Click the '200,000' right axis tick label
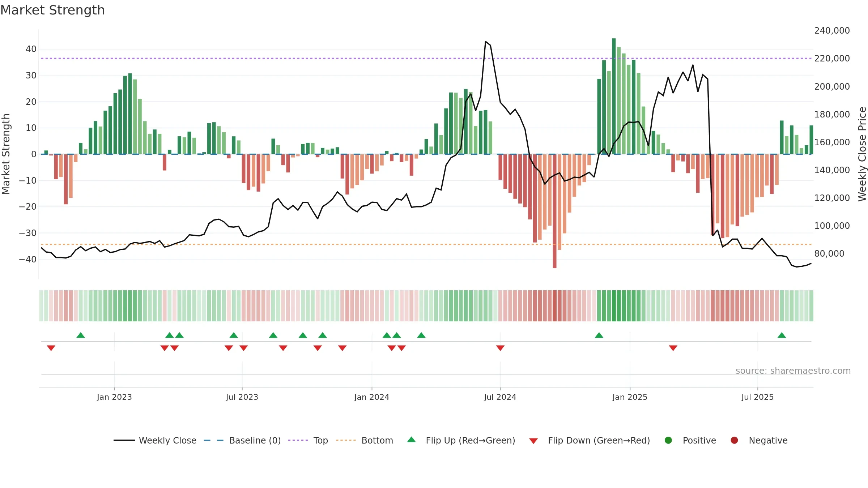Image resolution: width=868 pixels, height=488 pixels. point(832,86)
